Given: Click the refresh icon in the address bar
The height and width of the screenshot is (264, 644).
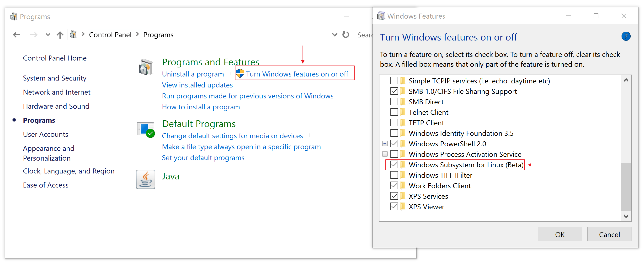Looking at the screenshot, I should (x=346, y=35).
